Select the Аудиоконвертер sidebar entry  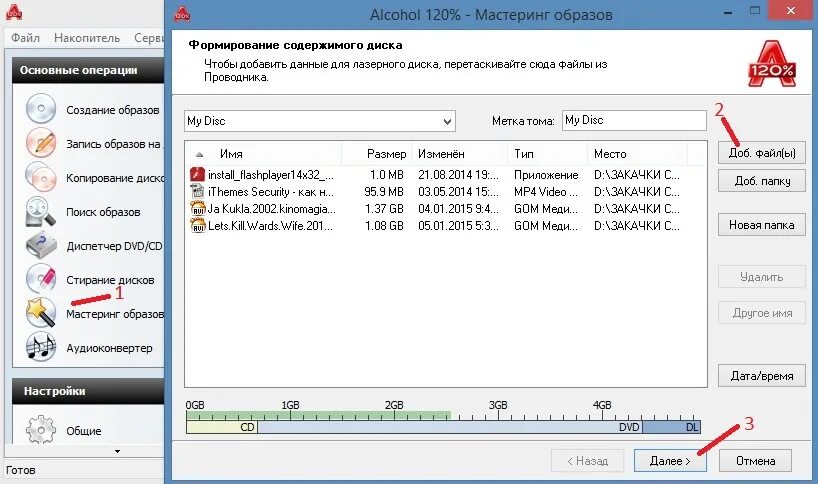tap(109, 348)
